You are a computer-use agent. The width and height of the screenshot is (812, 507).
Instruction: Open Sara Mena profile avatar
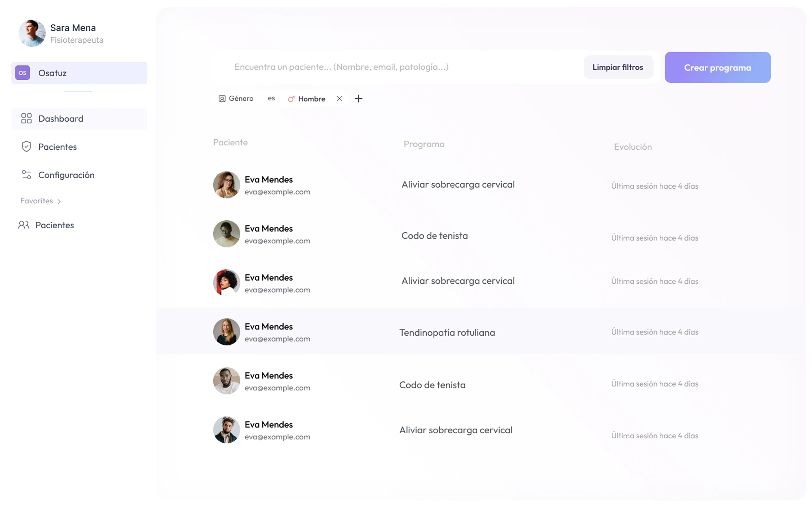(32, 33)
